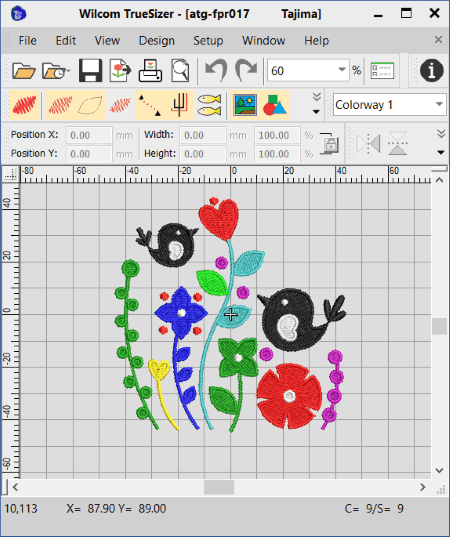
Task: Close the document with the menu bar X
Action: point(438,39)
